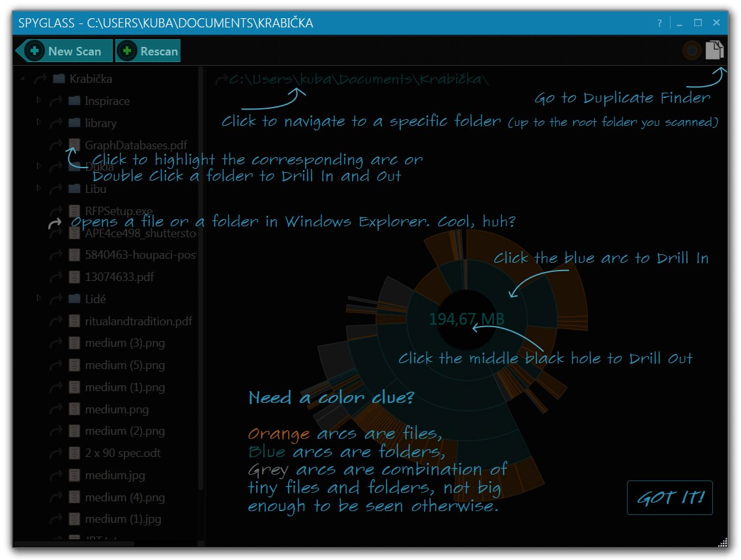Screen dimensions: 741x560
Task: Click the orange ring icon beside Duplicate Finder
Action: pos(692,50)
